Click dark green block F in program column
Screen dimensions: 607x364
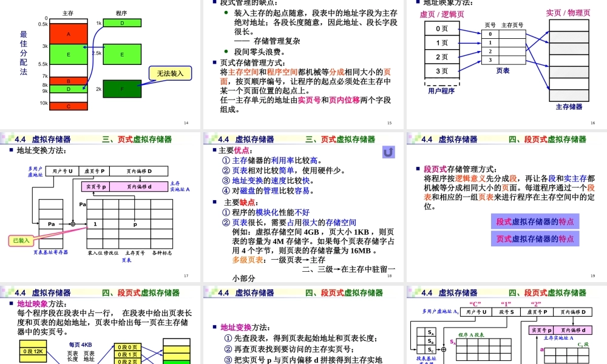coord(122,89)
